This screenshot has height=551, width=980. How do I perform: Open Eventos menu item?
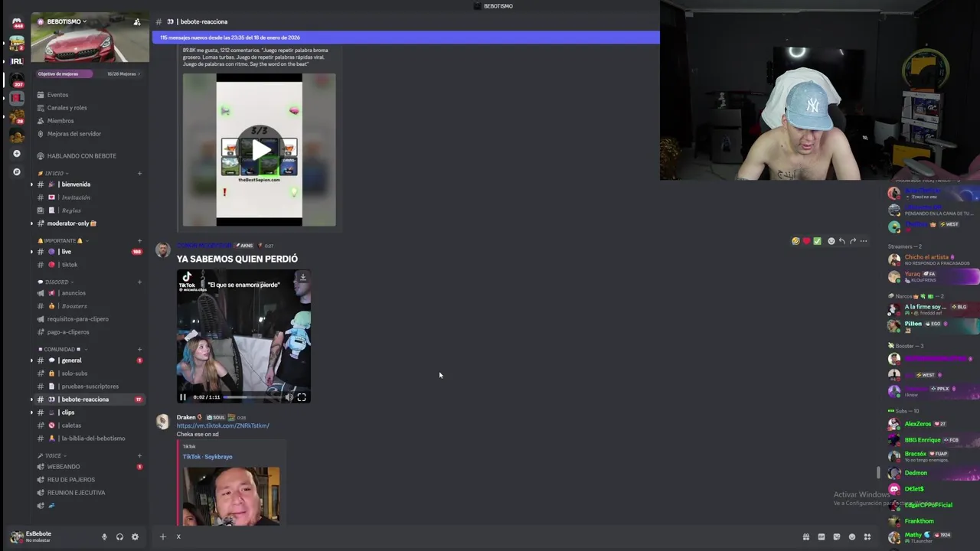[89, 95]
